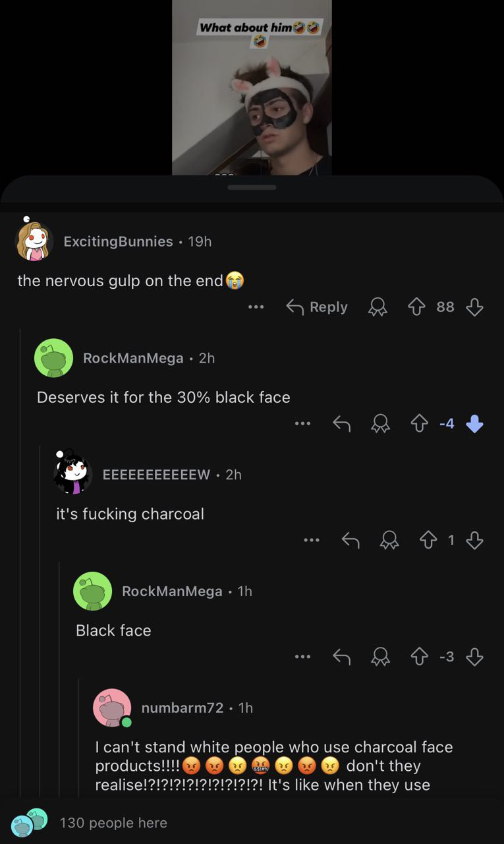Award icon on 'Black face' reply
This screenshot has width=504, height=844.
380,657
